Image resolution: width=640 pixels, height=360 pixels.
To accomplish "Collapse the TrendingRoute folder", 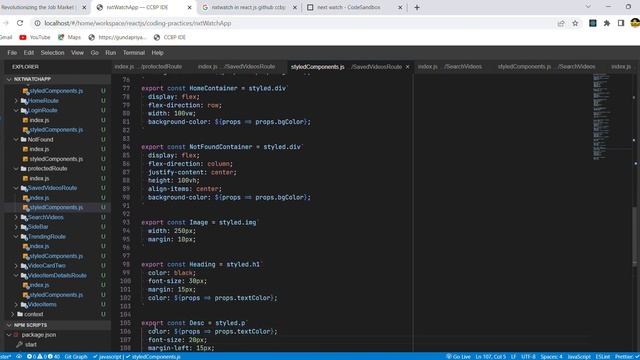I will click(46, 236).
